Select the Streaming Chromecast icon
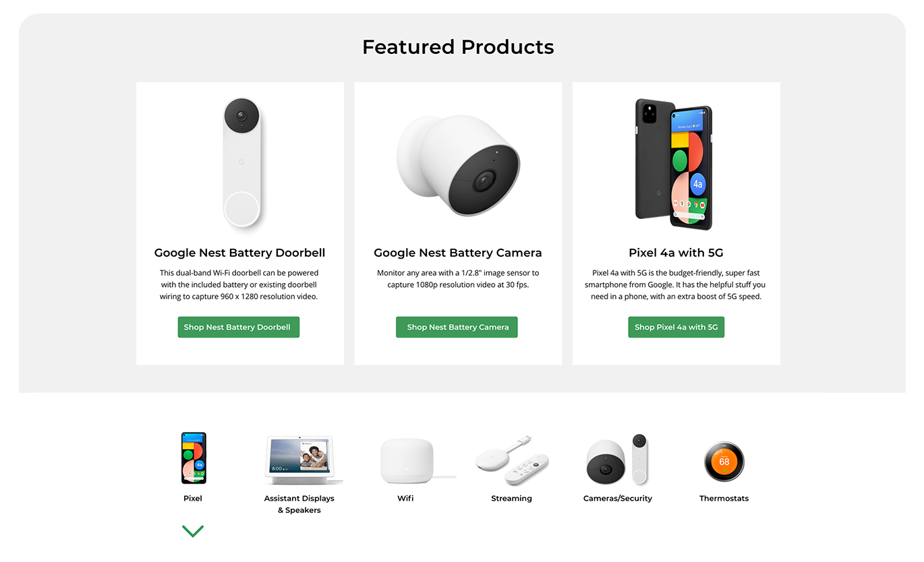This screenshot has width=924, height=562. (512, 460)
